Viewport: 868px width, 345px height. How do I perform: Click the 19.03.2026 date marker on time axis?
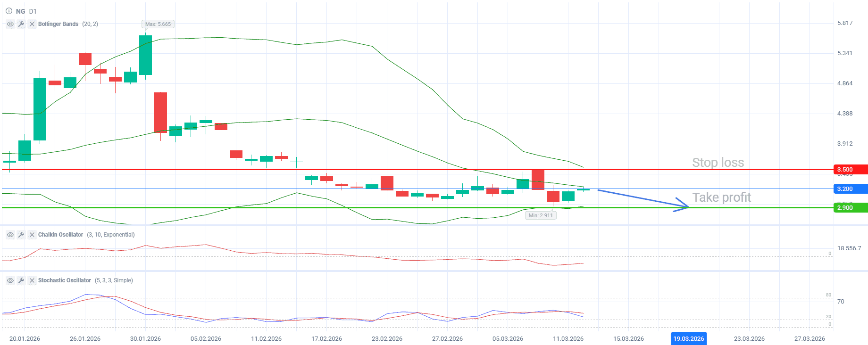[688, 338]
